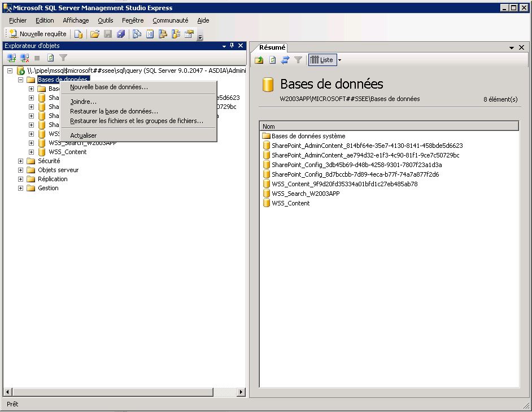Viewport: 532px width, 412px height.
Task: Open the Communauté menu
Action: point(171,20)
